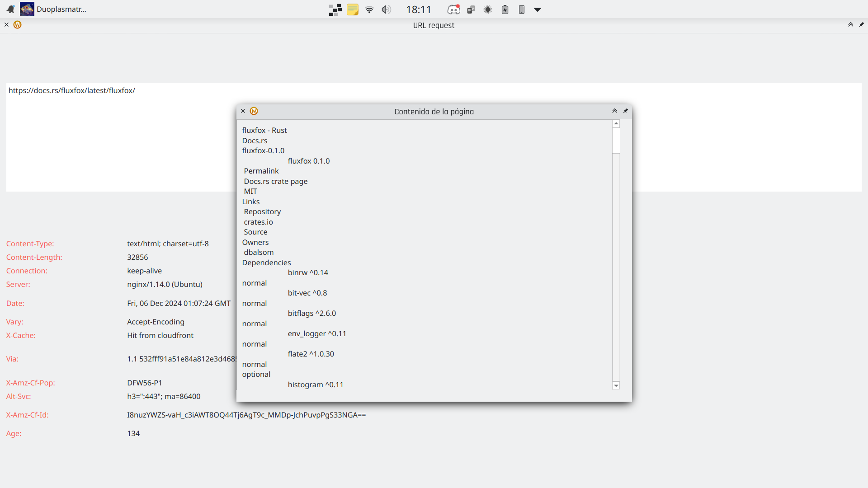Click the screen brightness tray icon
The image size is (868, 488).
point(488,9)
